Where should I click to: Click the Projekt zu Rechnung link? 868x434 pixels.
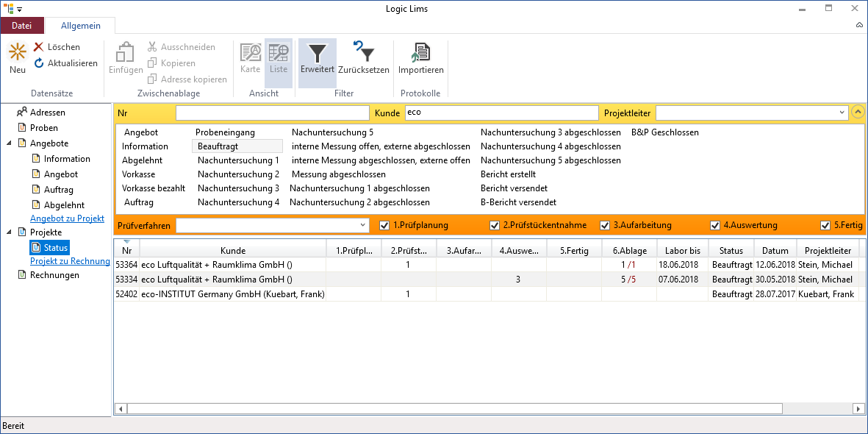click(71, 261)
